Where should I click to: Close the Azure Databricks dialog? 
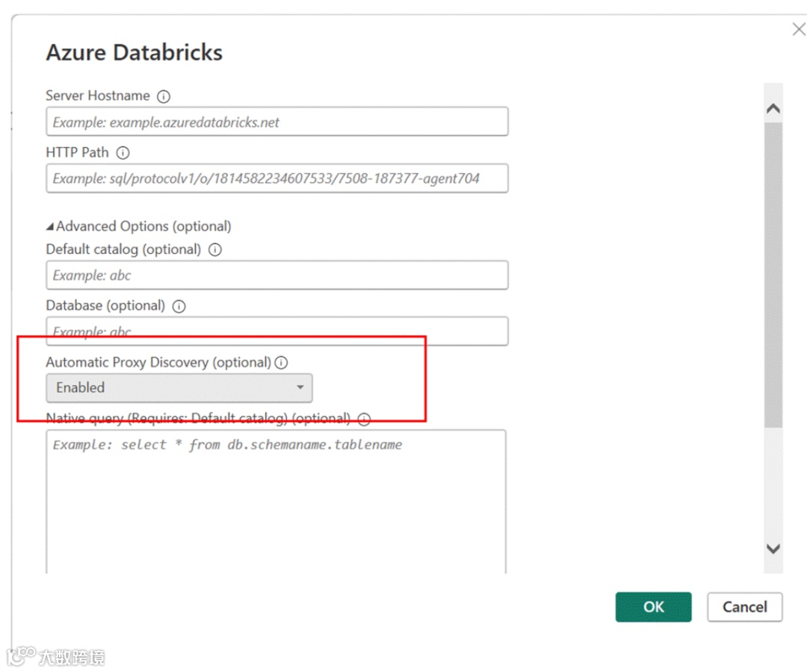799,29
